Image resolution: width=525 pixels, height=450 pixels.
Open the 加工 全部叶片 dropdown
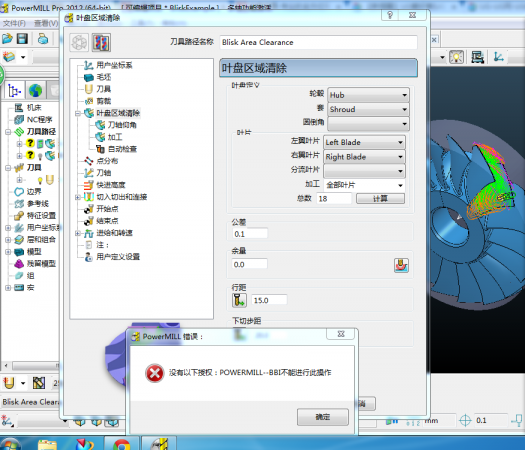click(364, 185)
